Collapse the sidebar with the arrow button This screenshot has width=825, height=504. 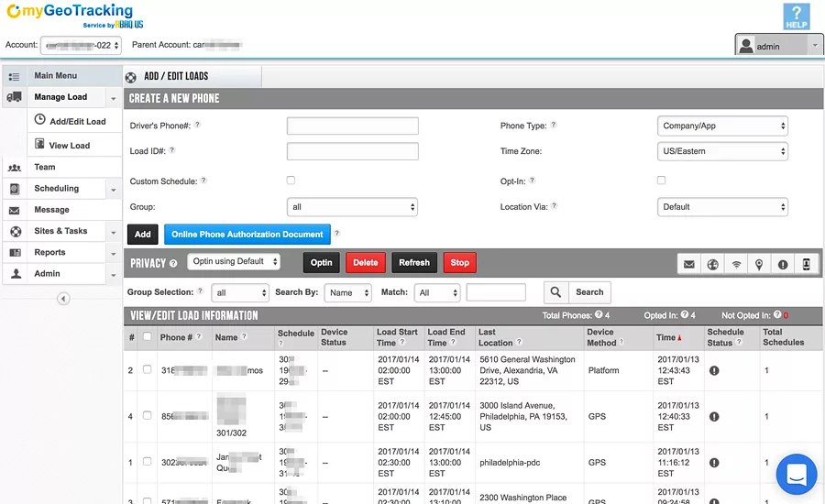click(x=63, y=299)
